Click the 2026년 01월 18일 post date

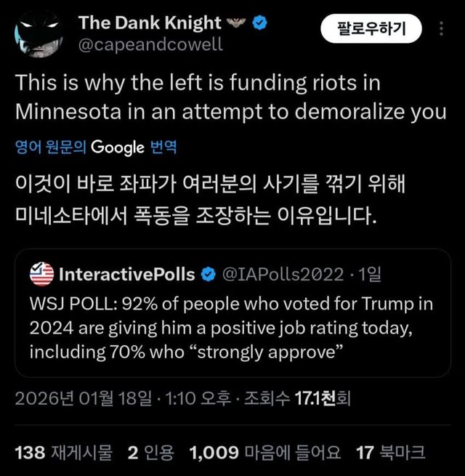[83, 399]
